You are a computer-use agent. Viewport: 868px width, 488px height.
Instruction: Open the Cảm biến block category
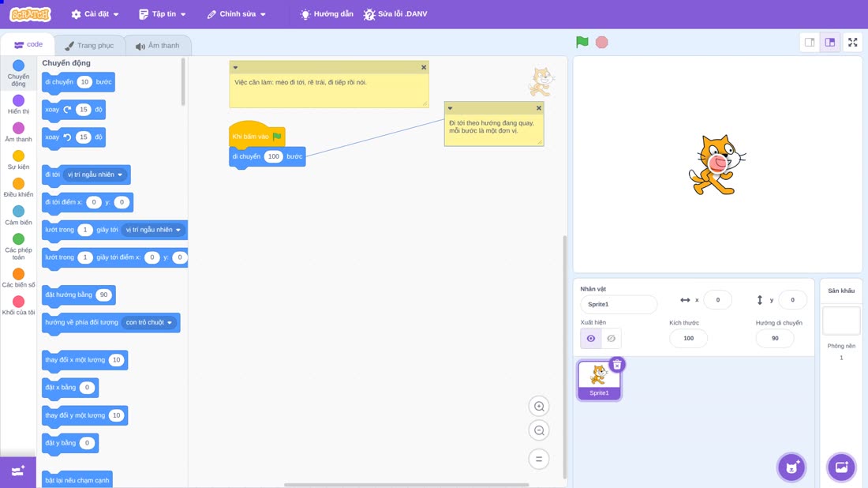pos(18,215)
